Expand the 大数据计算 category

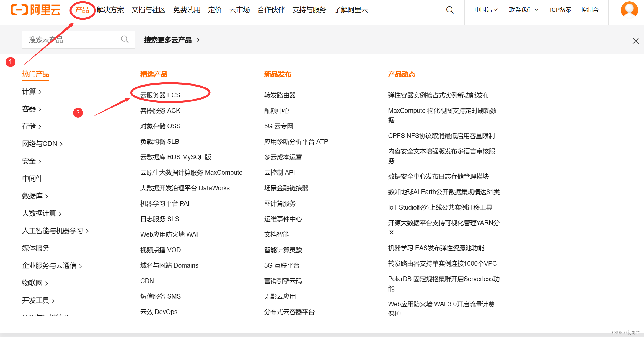click(42, 213)
